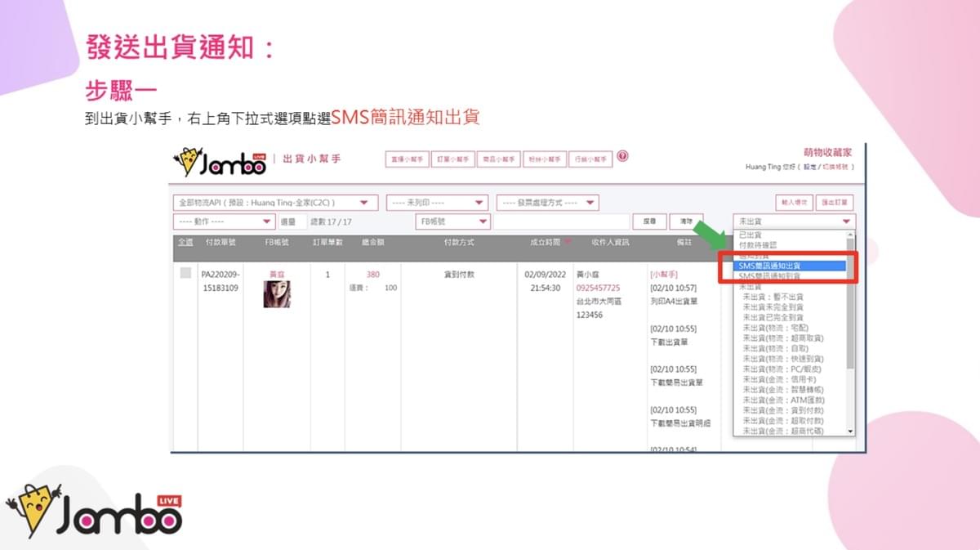Click the 總數 17 / 17 count text
The height and width of the screenshot is (550, 980).
click(x=331, y=221)
